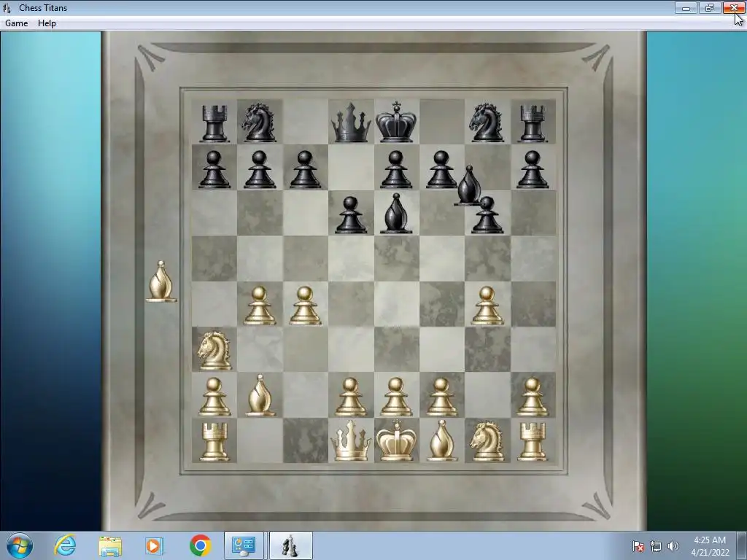Select the white pawn on d2

[351, 397]
